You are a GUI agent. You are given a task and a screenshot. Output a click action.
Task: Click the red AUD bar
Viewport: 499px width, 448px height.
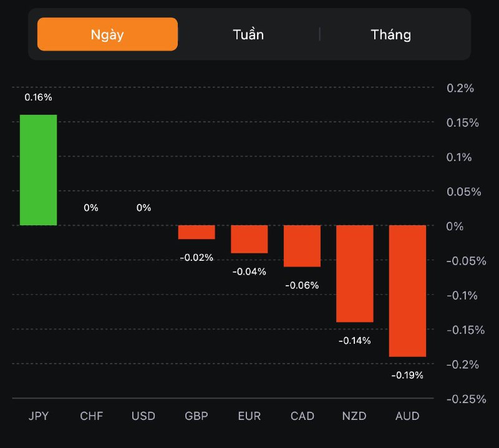pos(407,291)
